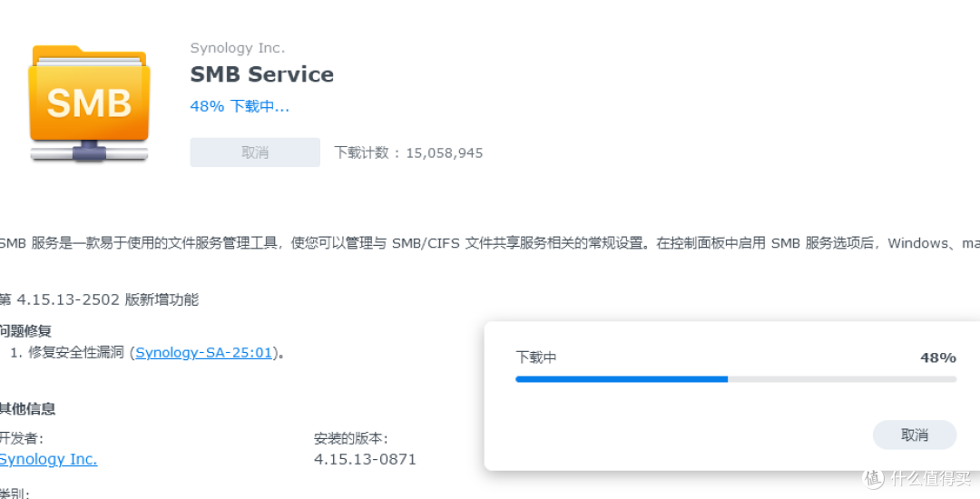
Task: Click the download count 15,058,945
Action: 445,153
